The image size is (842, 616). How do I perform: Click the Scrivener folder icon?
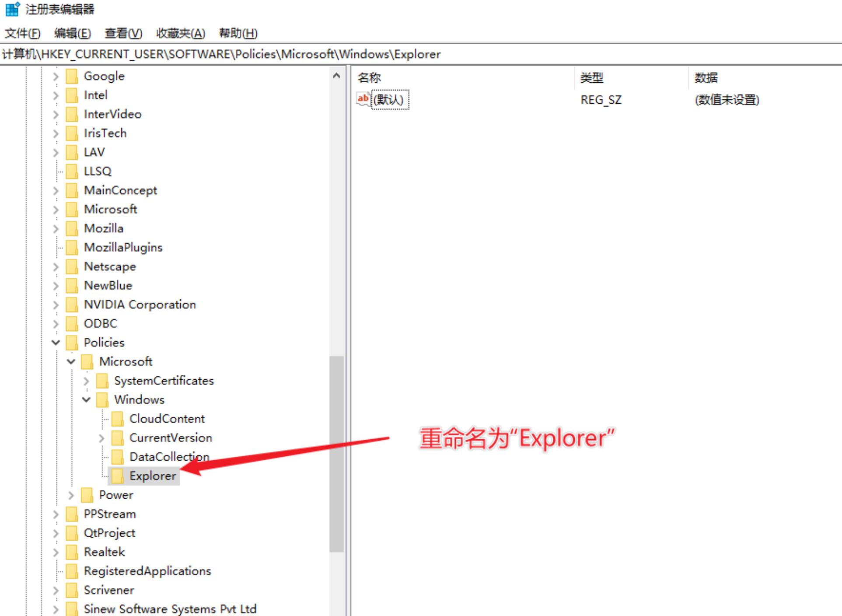pos(72,590)
